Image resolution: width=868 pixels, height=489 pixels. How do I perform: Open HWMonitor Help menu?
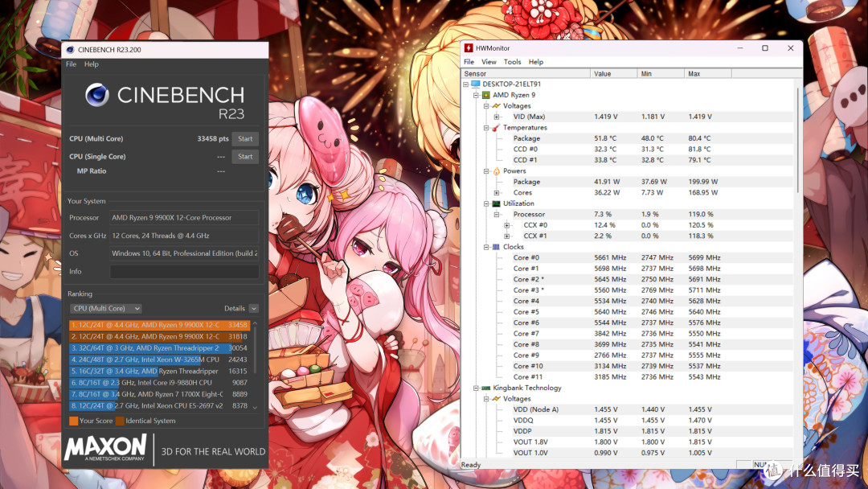(536, 62)
